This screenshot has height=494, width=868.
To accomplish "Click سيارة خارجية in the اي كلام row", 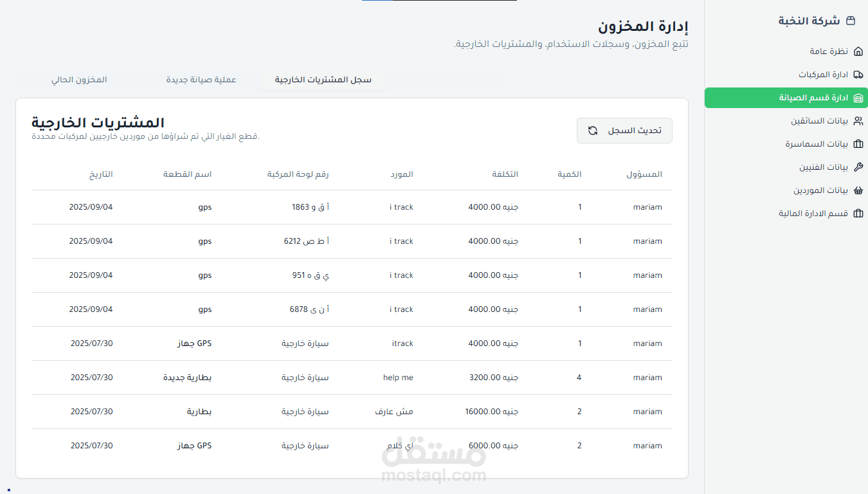I will [x=305, y=446].
